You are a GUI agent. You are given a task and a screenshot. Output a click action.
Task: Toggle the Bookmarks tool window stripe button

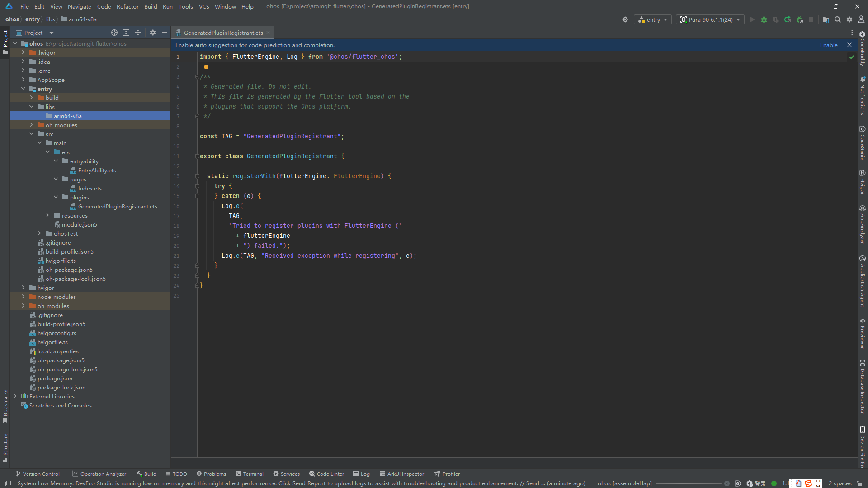(x=5, y=407)
